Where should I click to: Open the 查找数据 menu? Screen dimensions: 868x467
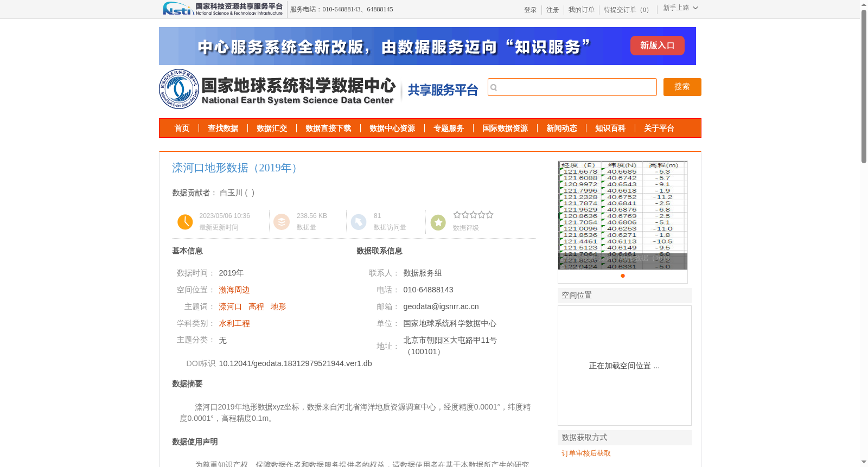coord(223,129)
